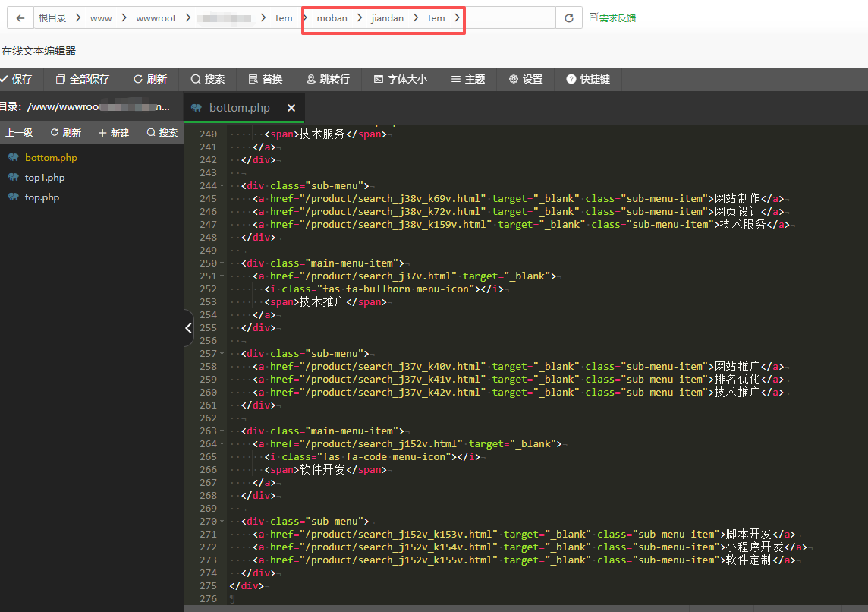Refresh the file list with sidebar 刷新
Image resolution: width=868 pixels, height=612 pixels.
click(x=66, y=132)
